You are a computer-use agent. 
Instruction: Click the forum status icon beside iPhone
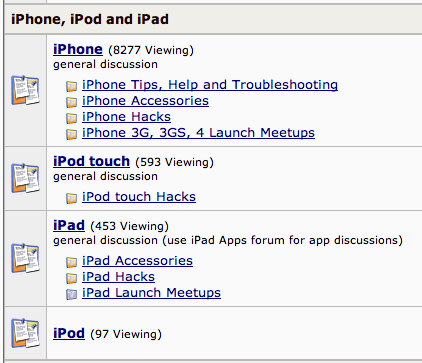point(25,90)
